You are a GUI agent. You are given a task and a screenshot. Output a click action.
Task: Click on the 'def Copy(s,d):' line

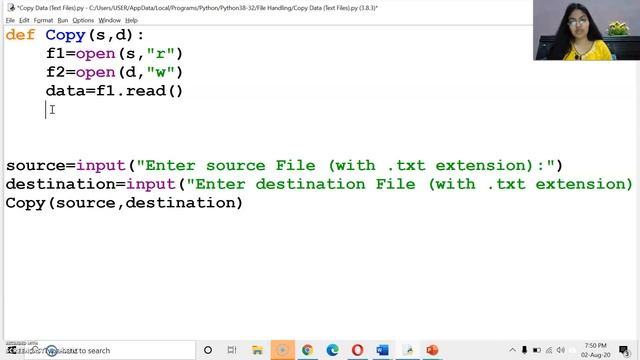click(75, 35)
